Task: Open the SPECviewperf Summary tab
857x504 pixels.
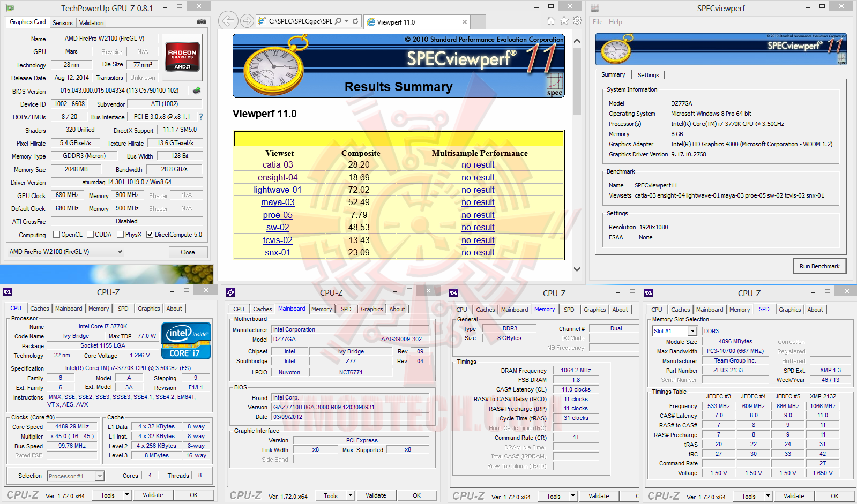Action: pos(613,74)
